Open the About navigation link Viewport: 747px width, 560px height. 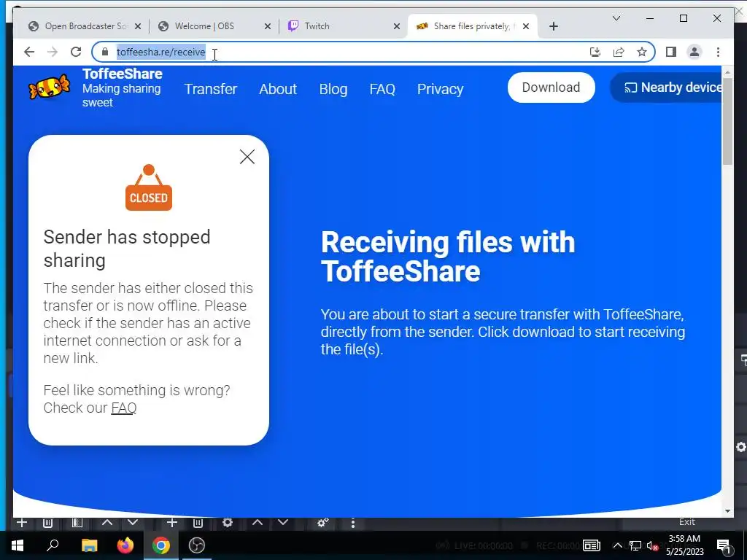(278, 89)
